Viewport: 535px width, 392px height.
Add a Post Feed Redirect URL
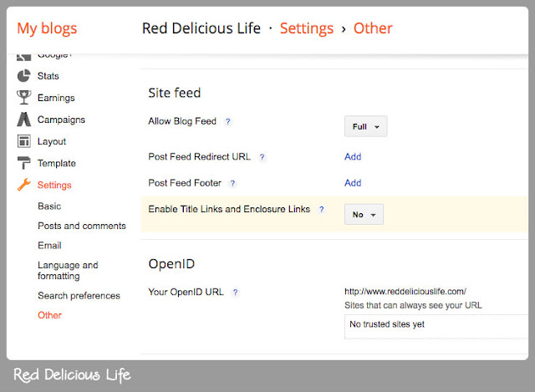coord(353,156)
